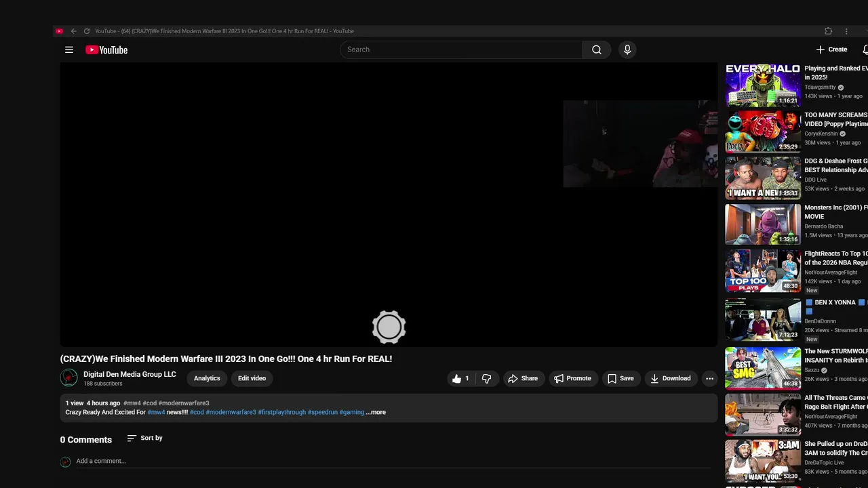Click Edit video button
868x488 pixels.
point(252,378)
